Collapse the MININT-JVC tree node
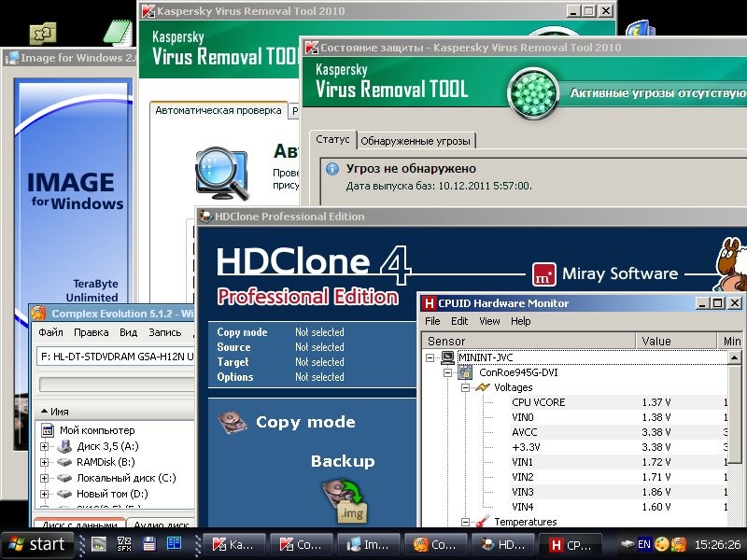The image size is (747, 560). 430,357
